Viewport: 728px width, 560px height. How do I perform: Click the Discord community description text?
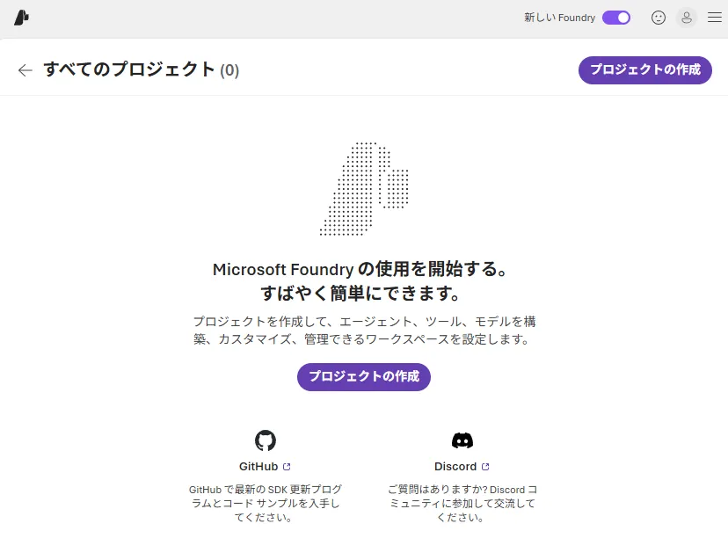coord(462,504)
